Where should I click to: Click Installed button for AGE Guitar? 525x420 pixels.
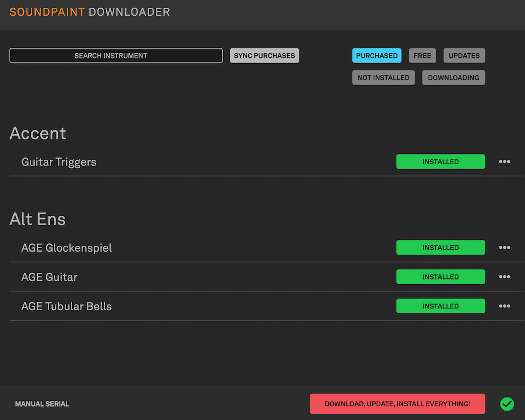pos(440,276)
